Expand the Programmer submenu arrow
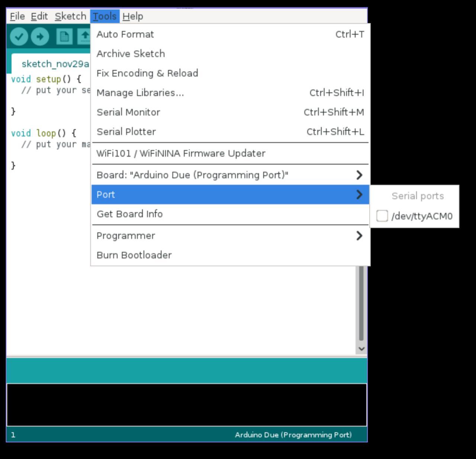Screen dimensions: 476x459 359,236
